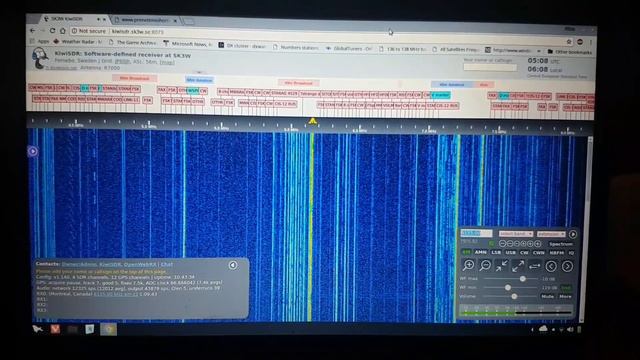This screenshot has height=360, width=640.
Task: Select IQ demodulation mode
Action: click(x=571, y=253)
